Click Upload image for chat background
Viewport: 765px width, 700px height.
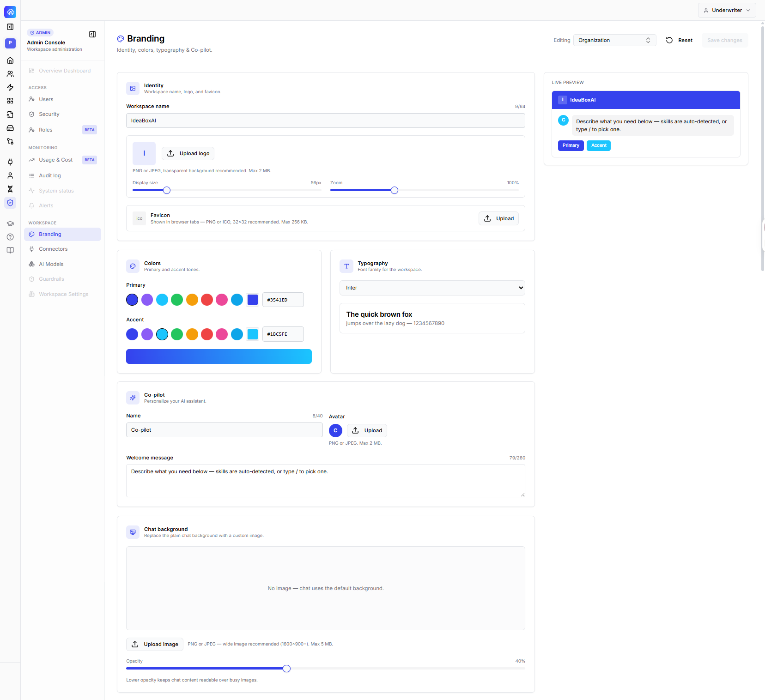155,644
